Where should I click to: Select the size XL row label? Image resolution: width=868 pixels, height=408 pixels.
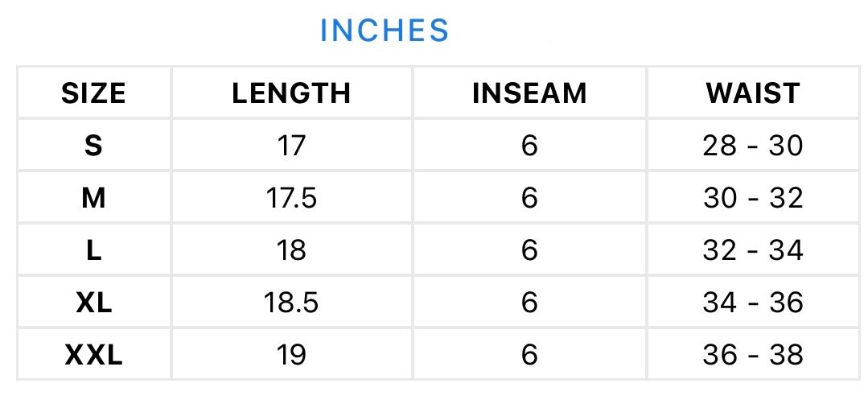coord(93,303)
